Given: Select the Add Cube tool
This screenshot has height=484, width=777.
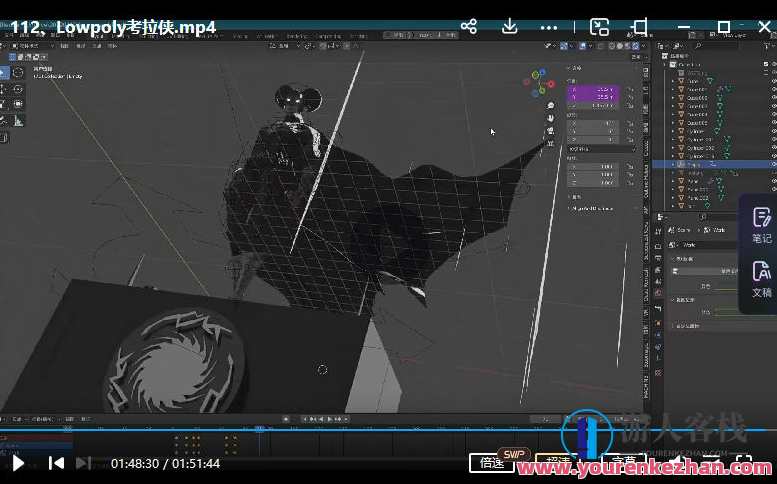Looking at the screenshot, I should coord(3,138).
